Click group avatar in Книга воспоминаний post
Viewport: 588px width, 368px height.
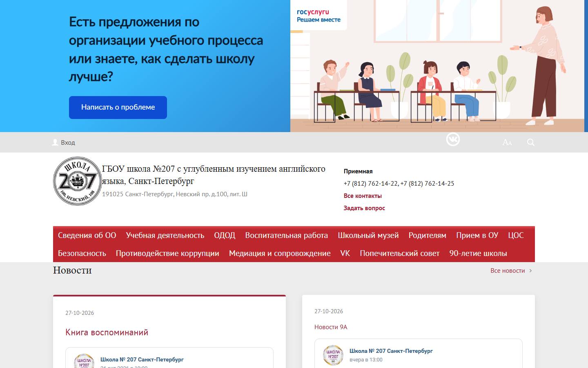coord(84,361)
